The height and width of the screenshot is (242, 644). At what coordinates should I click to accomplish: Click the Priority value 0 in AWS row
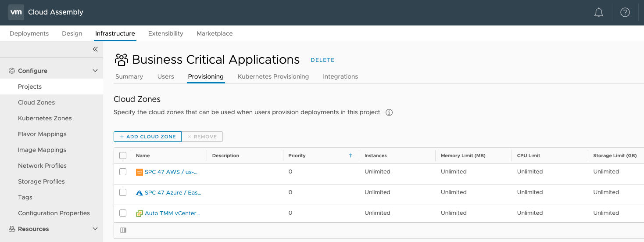click(290, 172)
